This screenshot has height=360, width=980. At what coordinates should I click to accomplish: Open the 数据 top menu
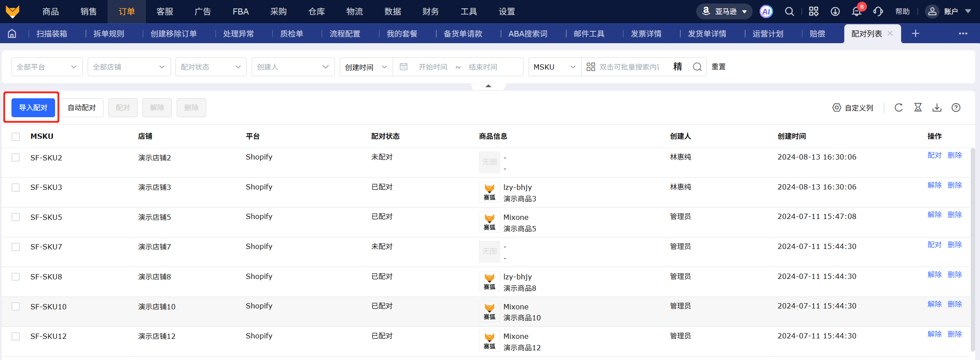click(393, 11)
